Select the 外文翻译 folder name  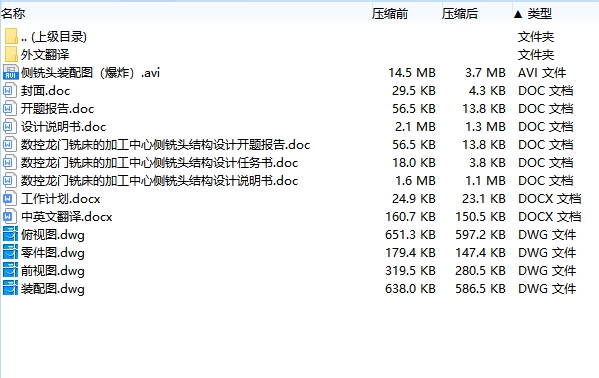click(x=45, y=55)
